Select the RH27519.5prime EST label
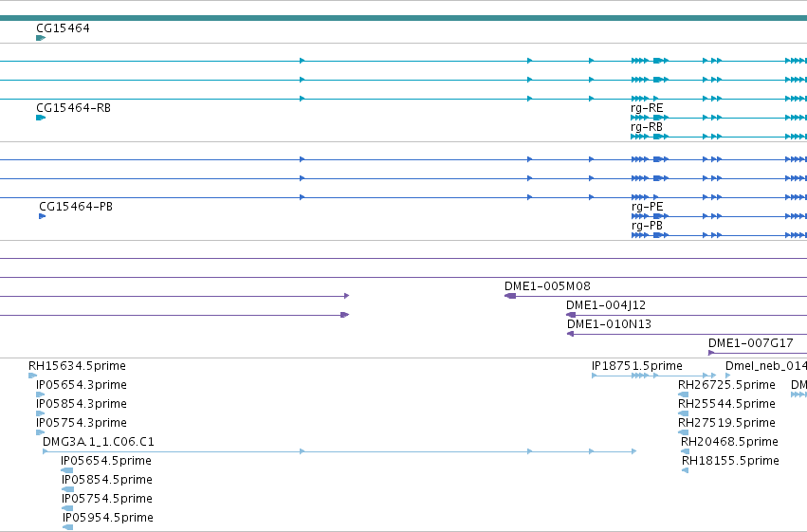 point(726,423)
